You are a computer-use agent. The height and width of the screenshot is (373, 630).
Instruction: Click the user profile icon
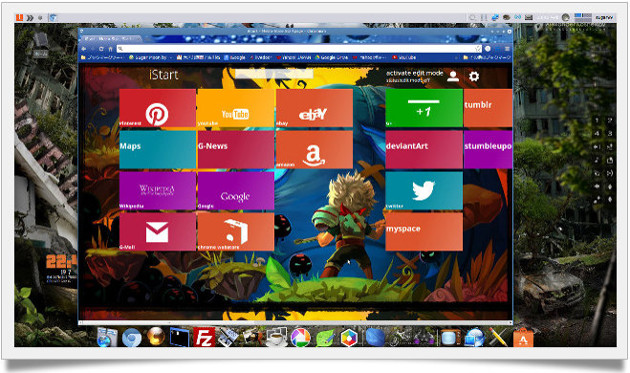click(453, 76)
